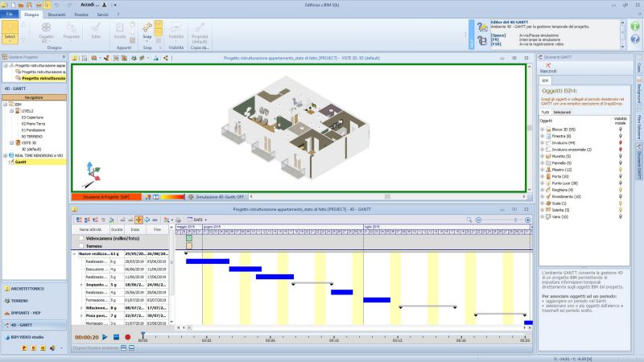Collapse the LIVELLI node in Navigator

pos(11,111)
